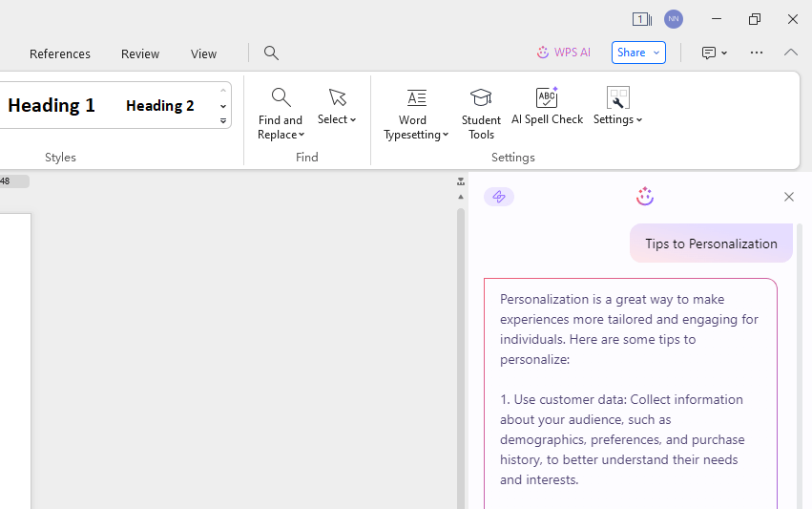
Task: Close the WPS AI side panel
Action: 788,197
